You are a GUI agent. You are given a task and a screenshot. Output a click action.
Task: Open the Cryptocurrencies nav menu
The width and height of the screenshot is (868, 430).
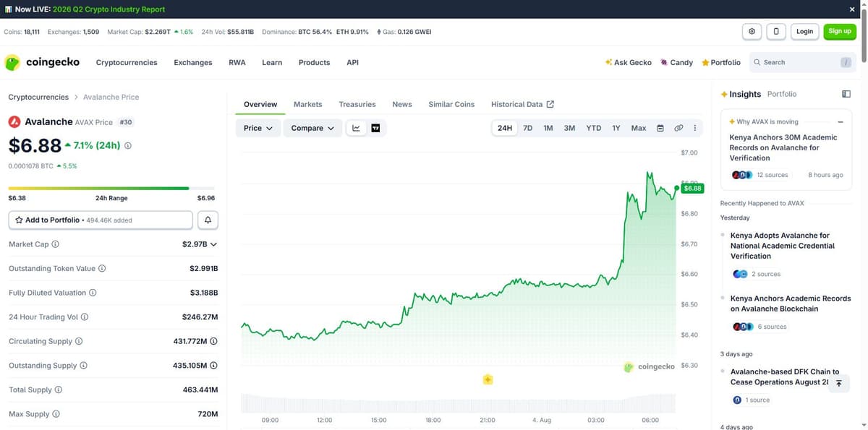(127, 62)
